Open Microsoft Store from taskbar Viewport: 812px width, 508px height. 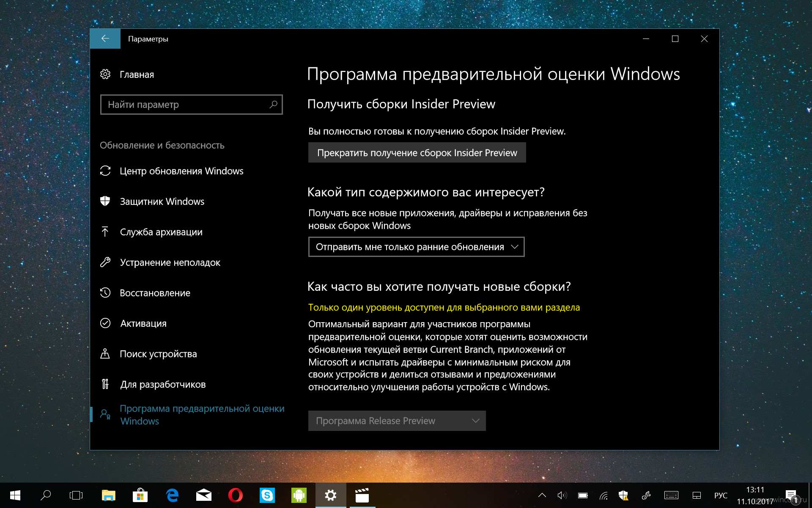[x=140, y=495]
